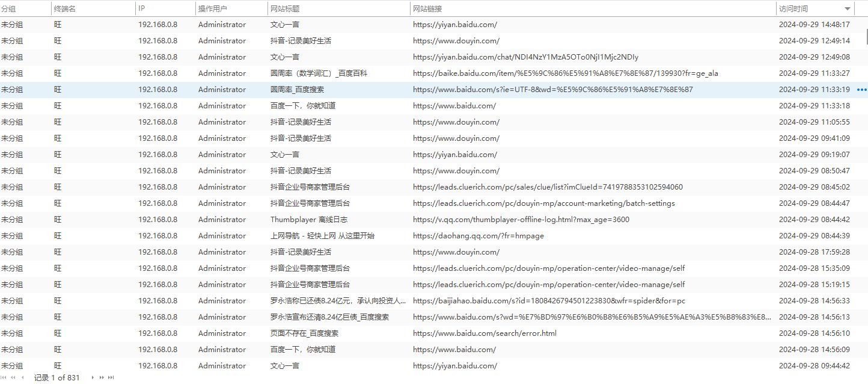This screenshot has width=868, height=384.
Task: Select time 2024-09-29 12:49:08
Action: tap(815, 57)
